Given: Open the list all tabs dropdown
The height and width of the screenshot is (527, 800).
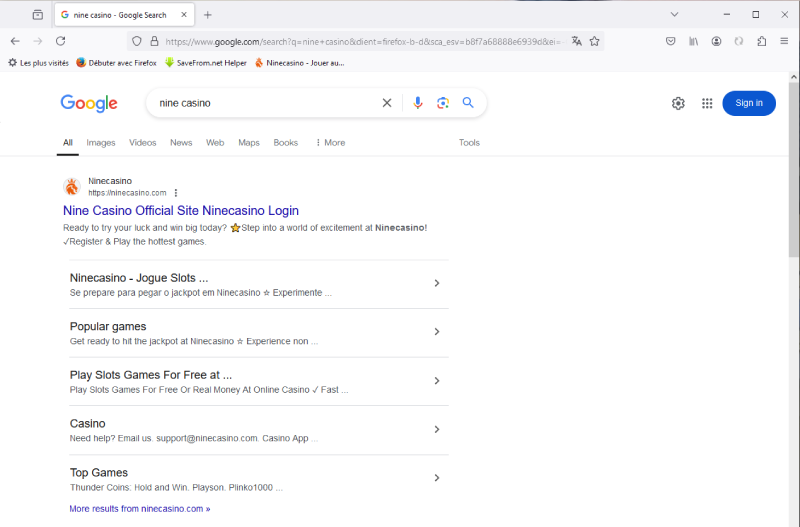Looking at the screenshot, I should click(674, 14).
